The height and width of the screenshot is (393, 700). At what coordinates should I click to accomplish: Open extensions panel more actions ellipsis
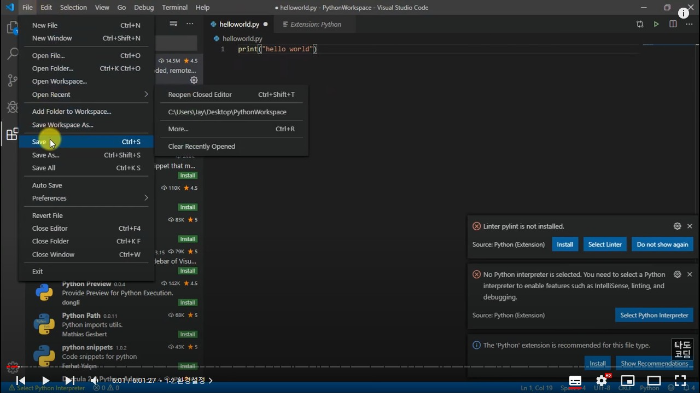(190, 24)
